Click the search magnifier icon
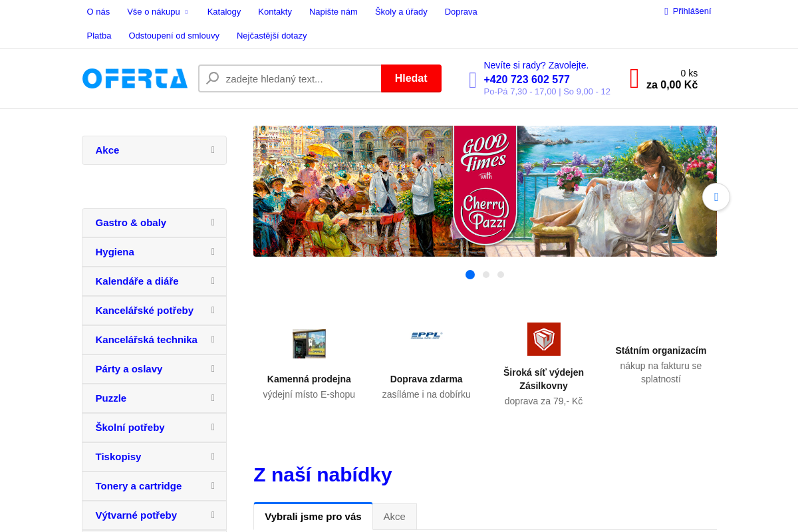The image size is (798, 532). (x=211, y=78)
